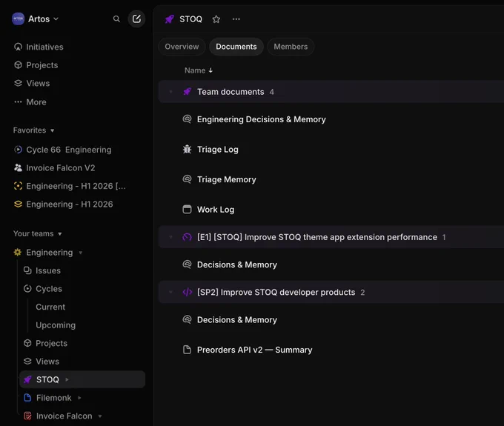Viewport: 504px width, 426px height.
Task: Click the Cycle 66 play-circle icon
Action: tap(18, 150)
